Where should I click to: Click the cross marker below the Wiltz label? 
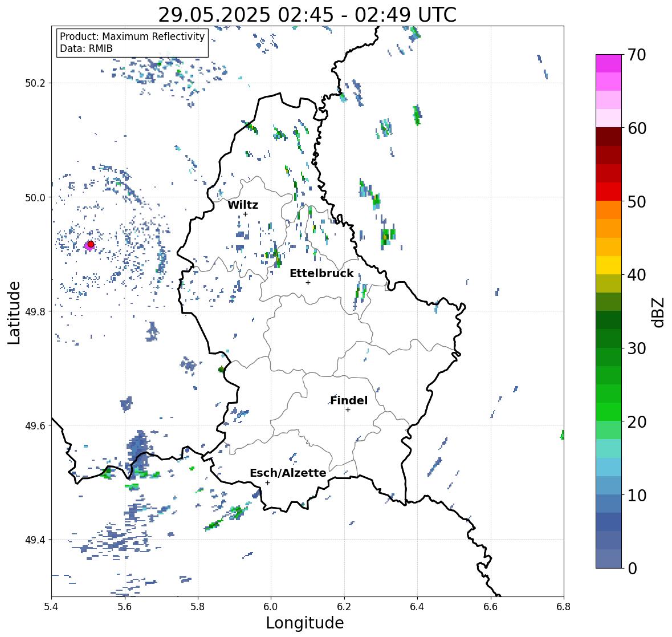point(245,214)
